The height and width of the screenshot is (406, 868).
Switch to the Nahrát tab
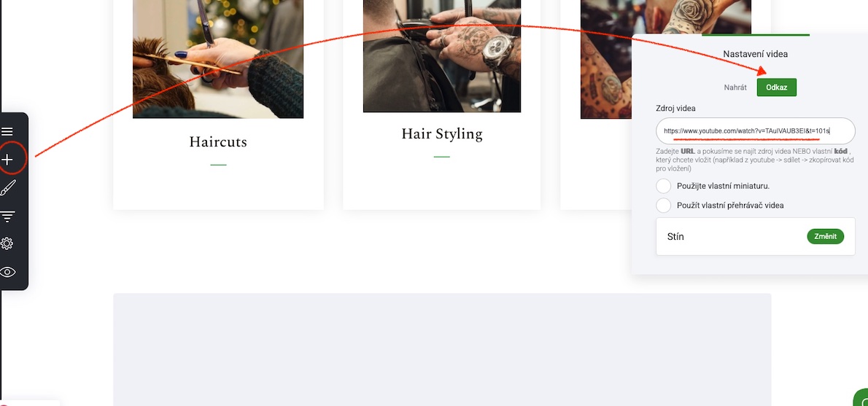pos(735,87)
